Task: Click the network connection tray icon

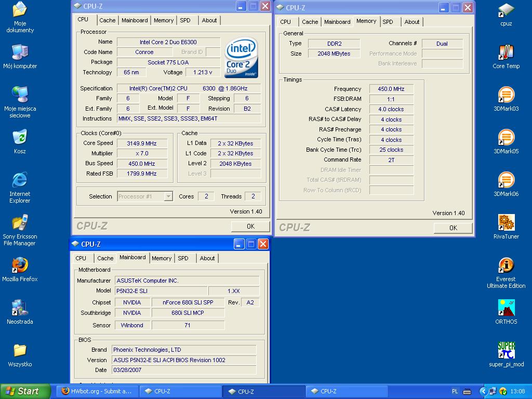Action: (x=493, y=392)
